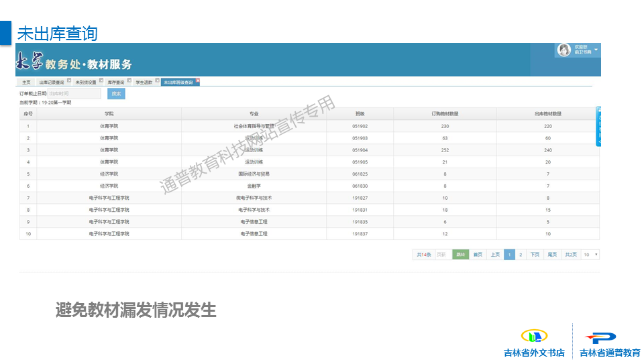Go to the 尾页 last page

click(552, 255)
